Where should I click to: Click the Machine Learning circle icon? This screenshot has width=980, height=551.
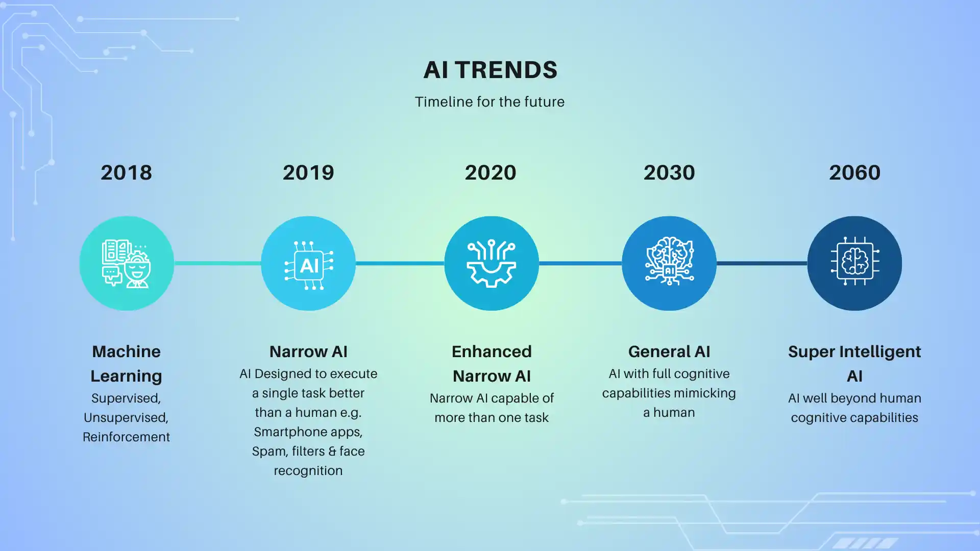click(x=127, y=263)
